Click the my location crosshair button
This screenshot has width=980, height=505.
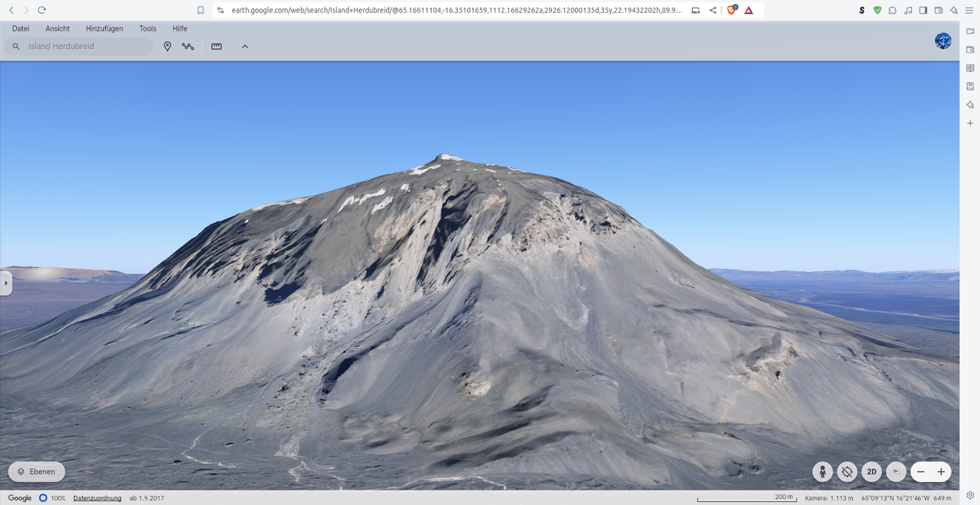click(x=847, y=472)
